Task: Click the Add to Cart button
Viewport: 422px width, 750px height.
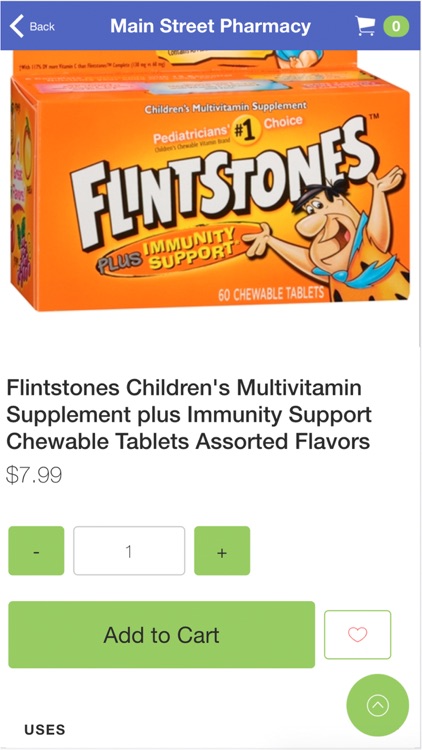Action: click(161, 635)
